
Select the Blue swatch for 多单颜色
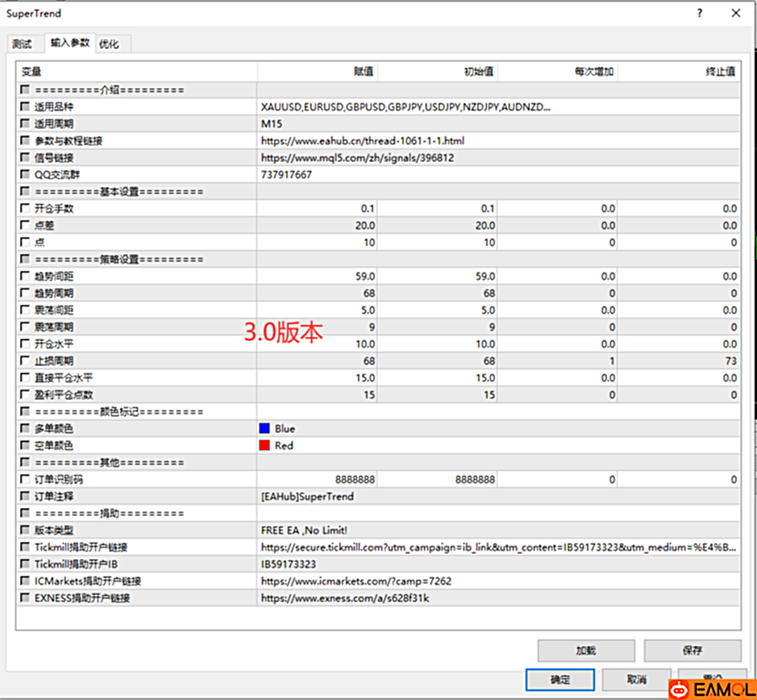264,428
